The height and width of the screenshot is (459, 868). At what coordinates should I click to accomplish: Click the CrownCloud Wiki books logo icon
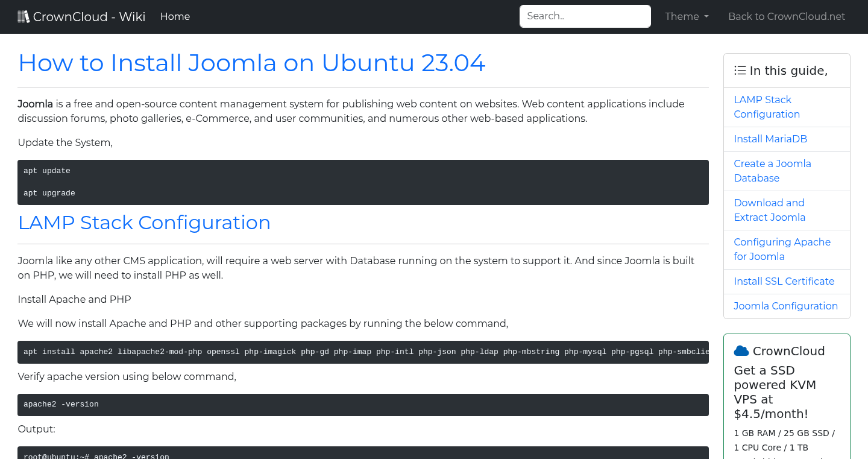click(x=24, y=16)
